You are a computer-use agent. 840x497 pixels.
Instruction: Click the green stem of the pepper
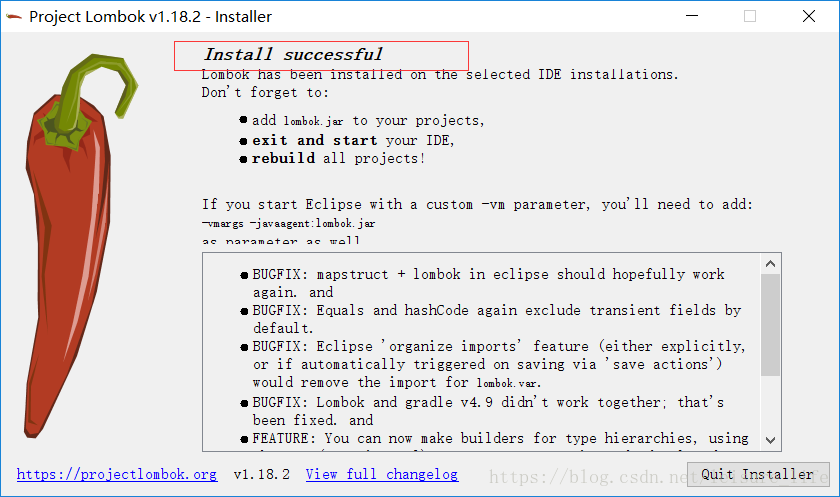coord(94,96)
